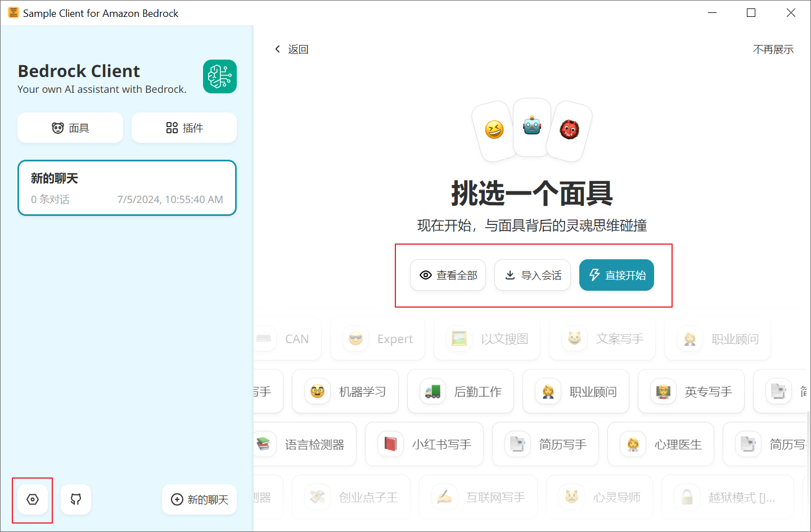Open the Expert mask with sunglasses emoji
Viewport: 811px width, 532px height.
[377, 339]
